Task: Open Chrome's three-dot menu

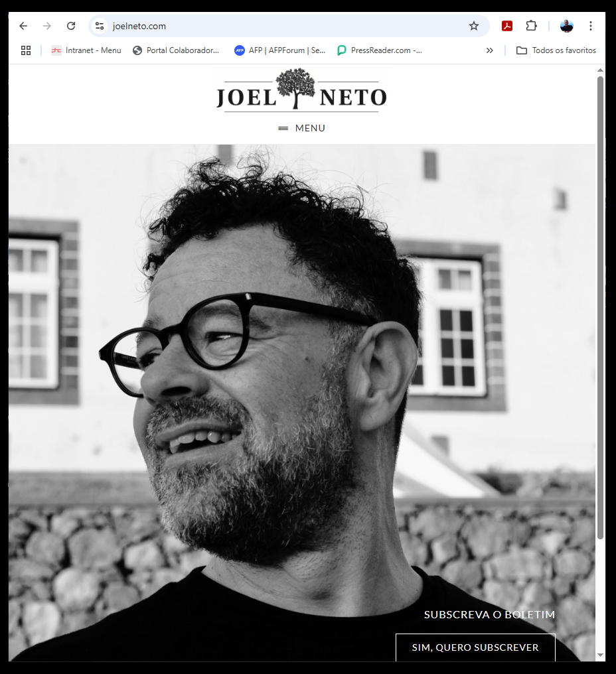Action: [x=591, y=26]
